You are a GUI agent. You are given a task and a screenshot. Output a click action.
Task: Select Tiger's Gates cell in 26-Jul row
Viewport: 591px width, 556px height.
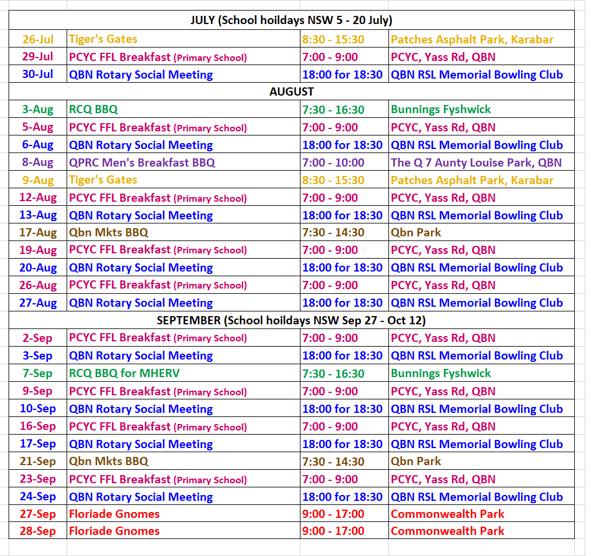184,39
